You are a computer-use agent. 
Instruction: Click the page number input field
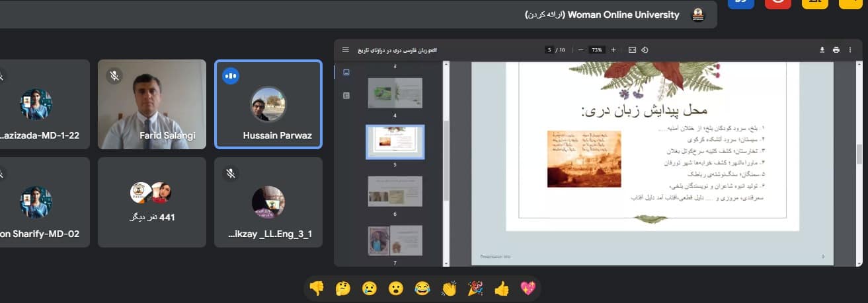click(x=549, y=50)
